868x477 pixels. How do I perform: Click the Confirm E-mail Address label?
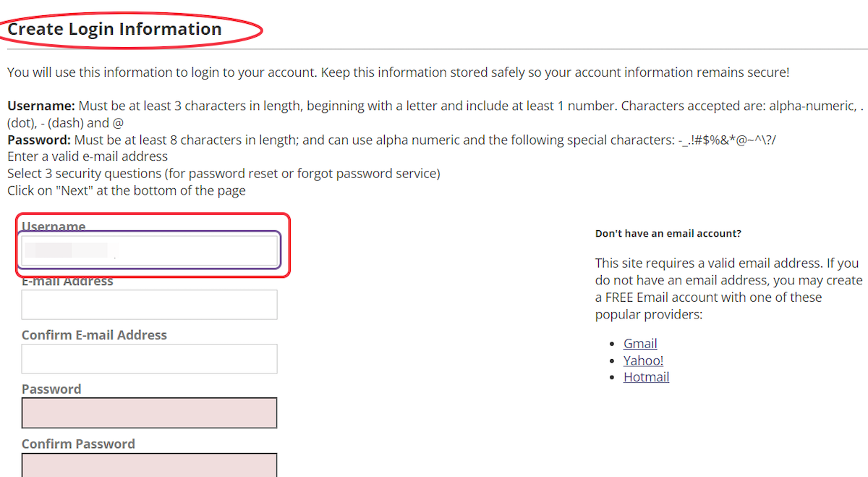(x=94, y=334)
